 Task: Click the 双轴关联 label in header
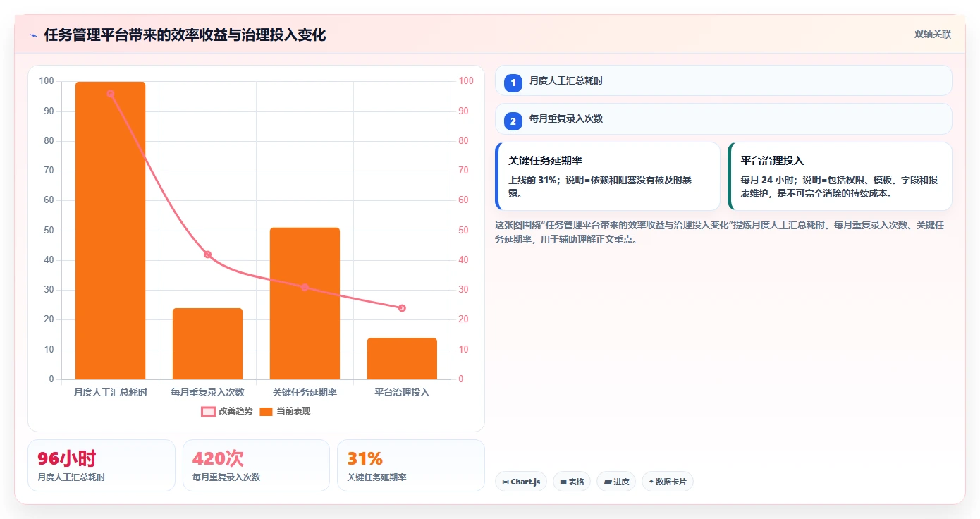933,35
